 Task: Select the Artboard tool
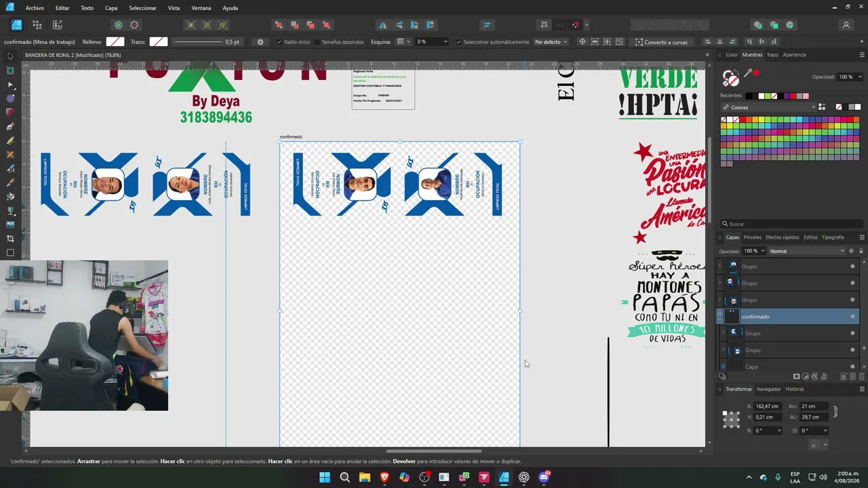click(10, 70)
